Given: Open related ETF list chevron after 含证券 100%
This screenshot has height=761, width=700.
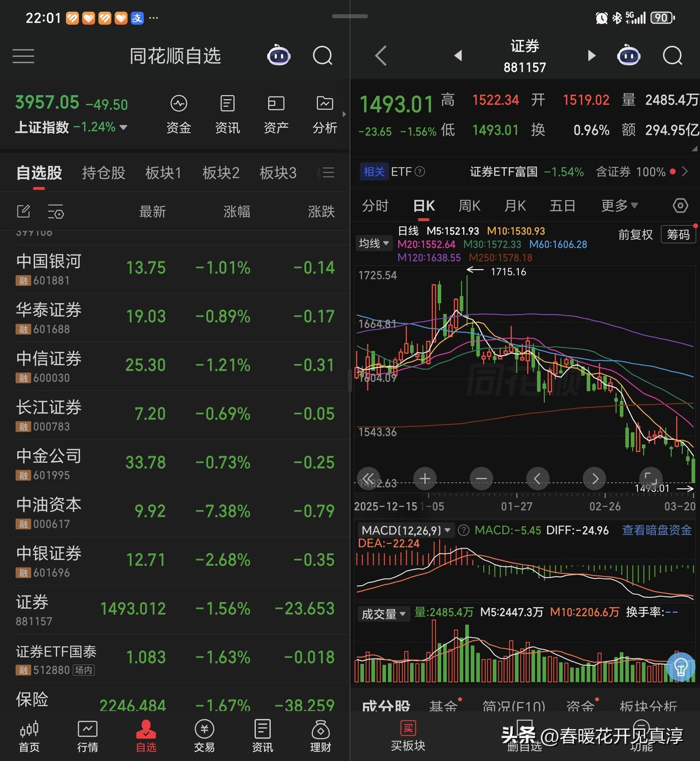Looking at the screenshot, I should click(x=685, y=172).
